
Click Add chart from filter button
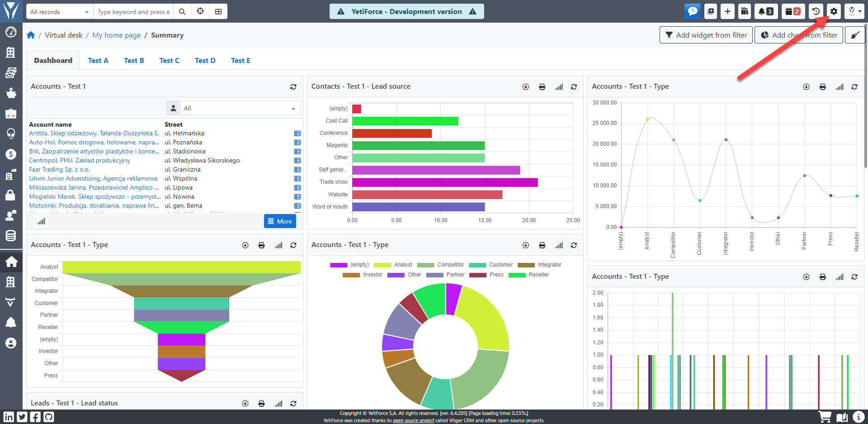pyautogui.click(x=799, y=35)
